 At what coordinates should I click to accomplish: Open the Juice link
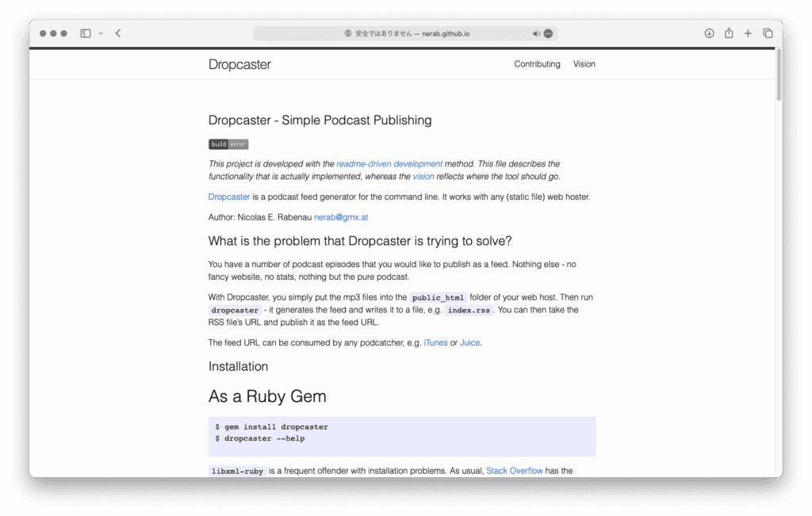[x=469, y=343]
